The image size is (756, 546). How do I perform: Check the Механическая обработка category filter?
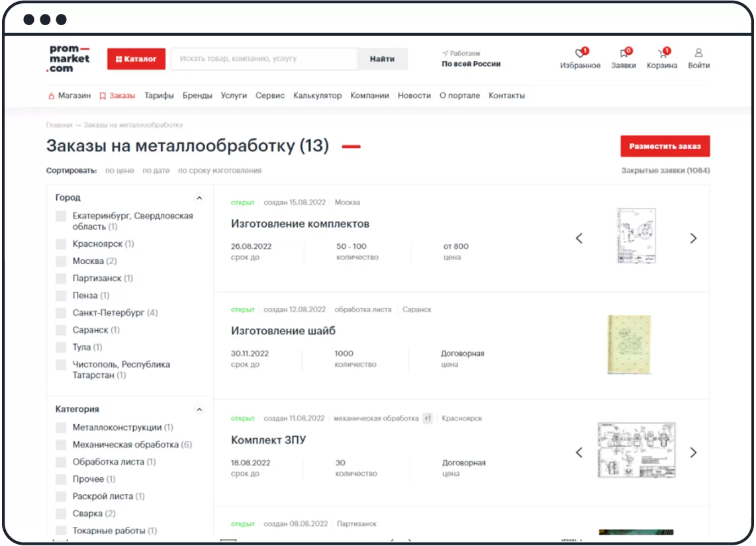61,445
